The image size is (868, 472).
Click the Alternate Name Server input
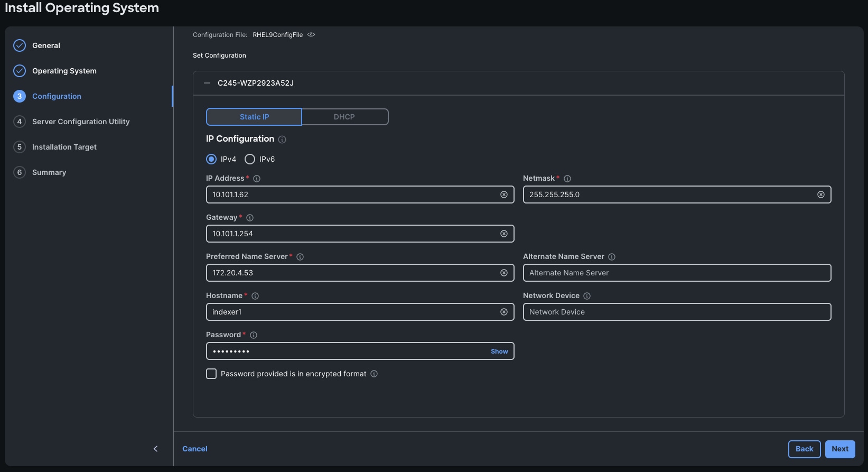pos(677,273)
